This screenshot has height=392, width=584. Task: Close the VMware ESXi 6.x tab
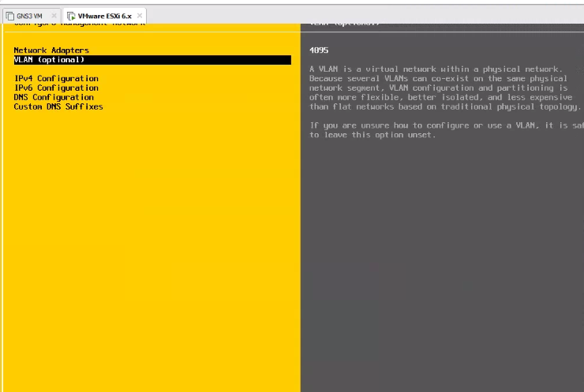tap(140, 16)
